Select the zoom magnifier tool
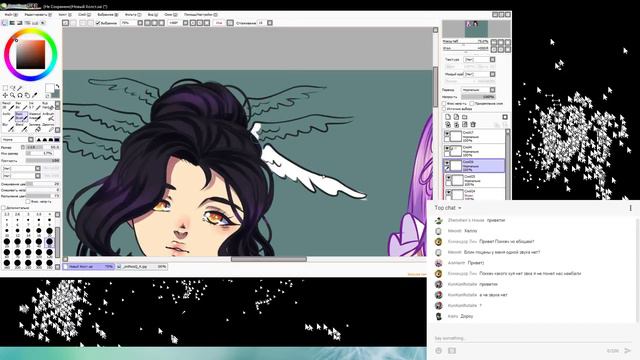This screenshot has height=360, width=640. 13,95
